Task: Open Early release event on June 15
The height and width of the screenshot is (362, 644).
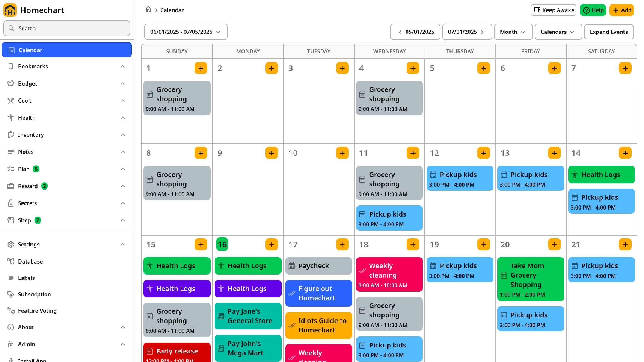Action: (x=177, y=352)
